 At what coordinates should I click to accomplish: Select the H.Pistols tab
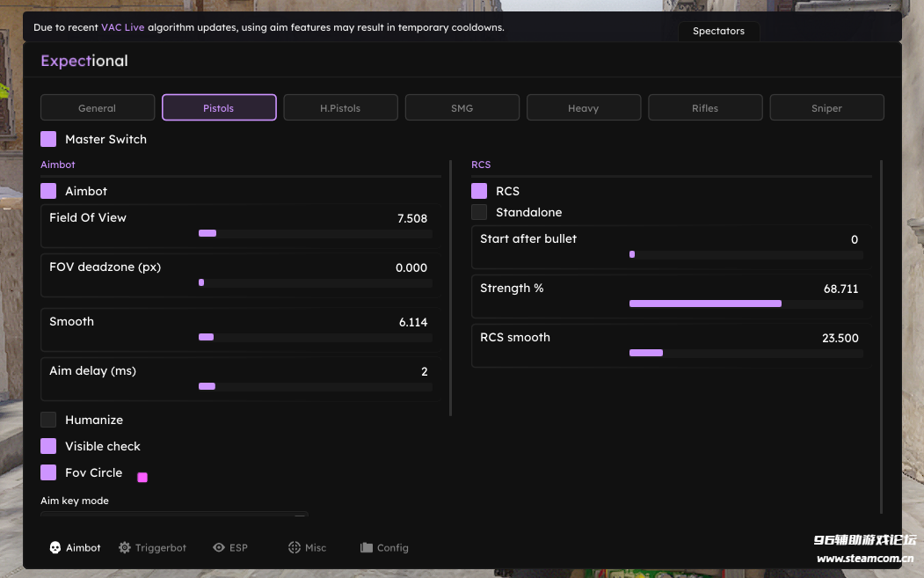[x=340, y=108]
